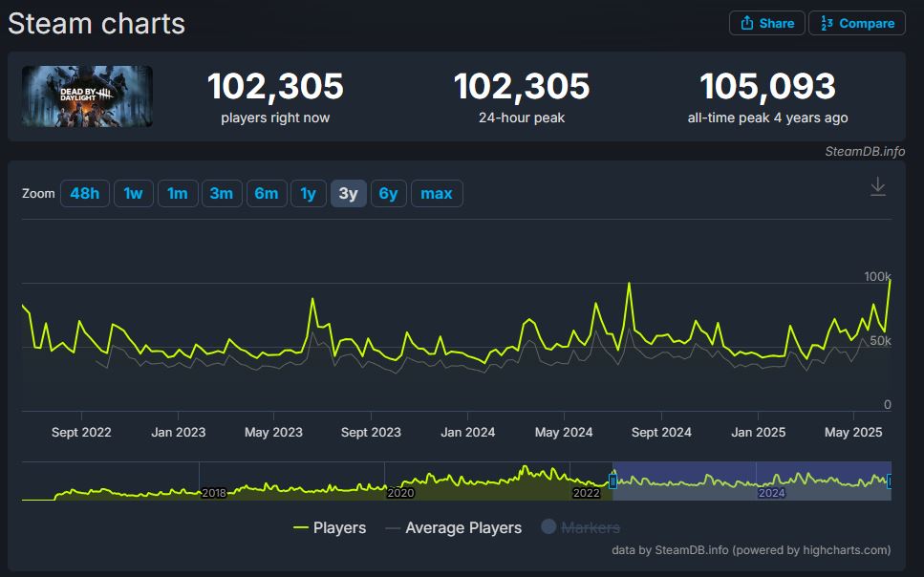924x577 pixels.
Task: Click the Sept 2023 axis label
Action: [x=371, y=432]
